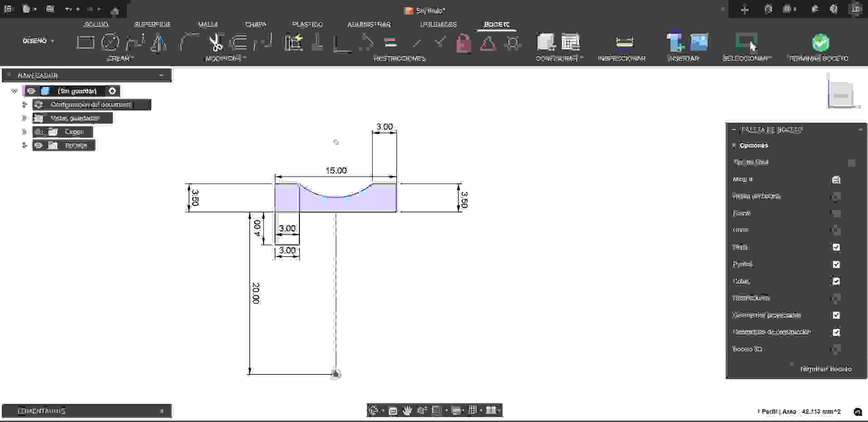
Task: Open the Change Parameters table icon
Action: pos(570,42)
